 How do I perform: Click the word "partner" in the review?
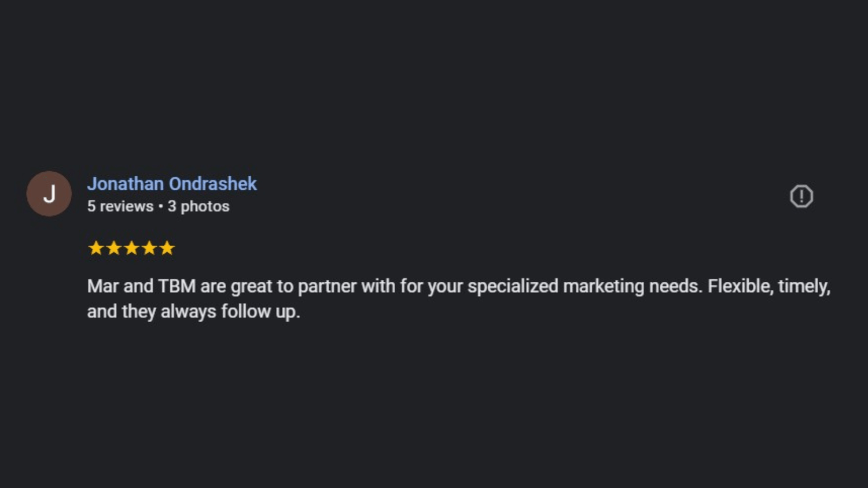[327, 286]
